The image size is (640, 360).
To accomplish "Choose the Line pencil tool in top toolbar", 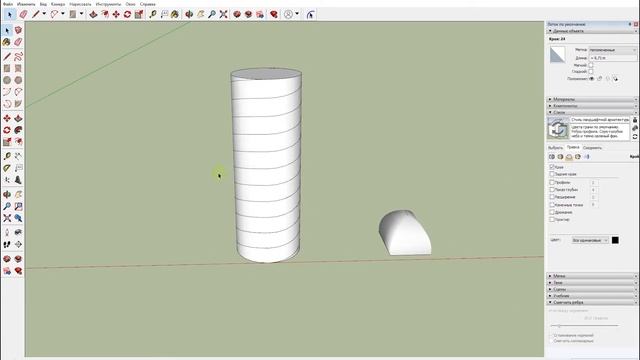I will click(x=36, y=15).
